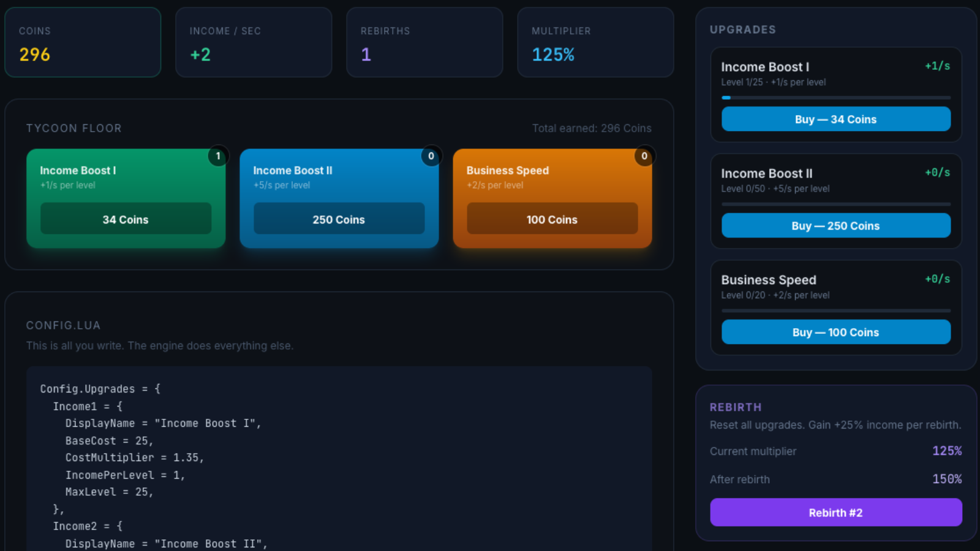Click the Rebirth #2 button
The height and width of the screenshot is (551, 980).
836,512
